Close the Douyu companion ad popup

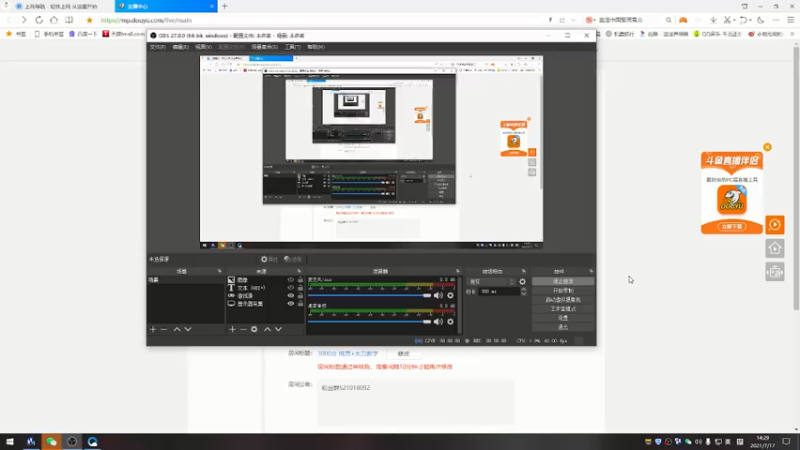tap(767, 147)
